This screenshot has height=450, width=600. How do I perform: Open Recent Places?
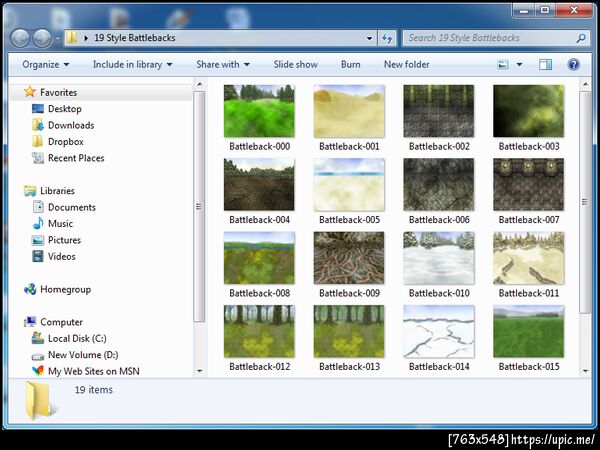coord(76,158)
